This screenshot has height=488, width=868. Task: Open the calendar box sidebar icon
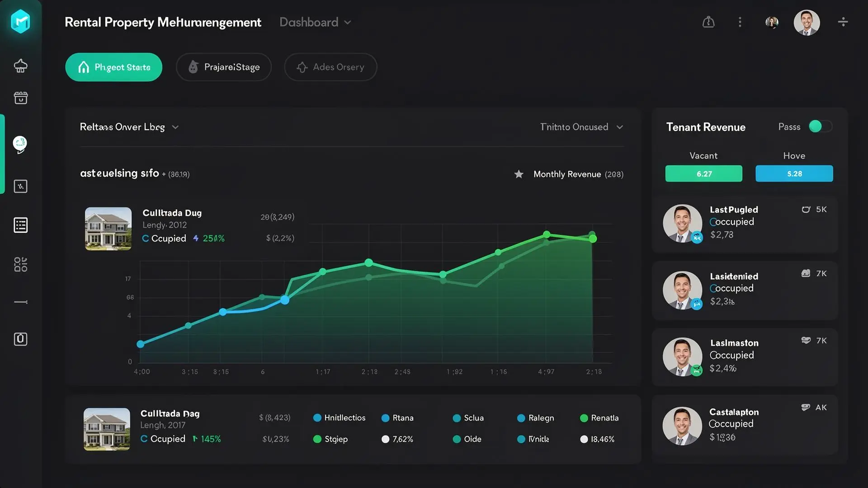(20, 98)
